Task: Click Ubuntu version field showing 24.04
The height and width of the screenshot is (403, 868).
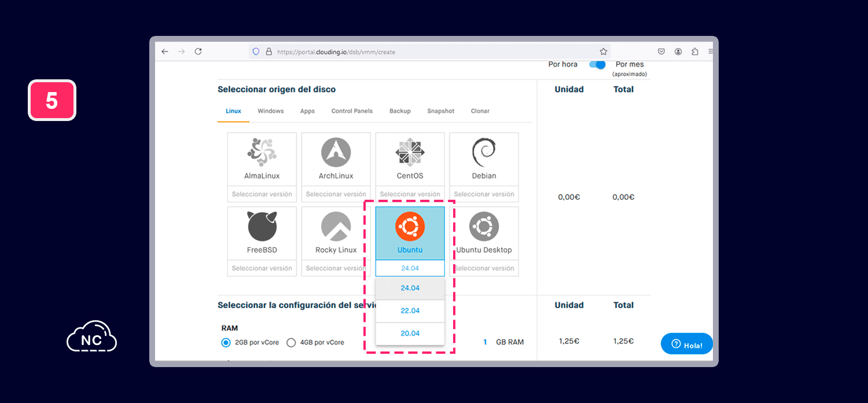Action: point(410,268)
